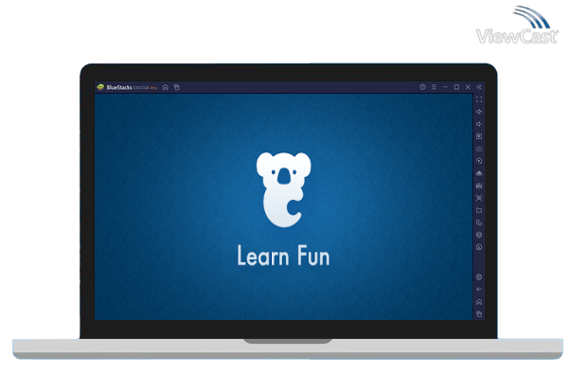
Task: Click the floppy-disk style icon in the sidebar
Action: click(x=479, y=186)
